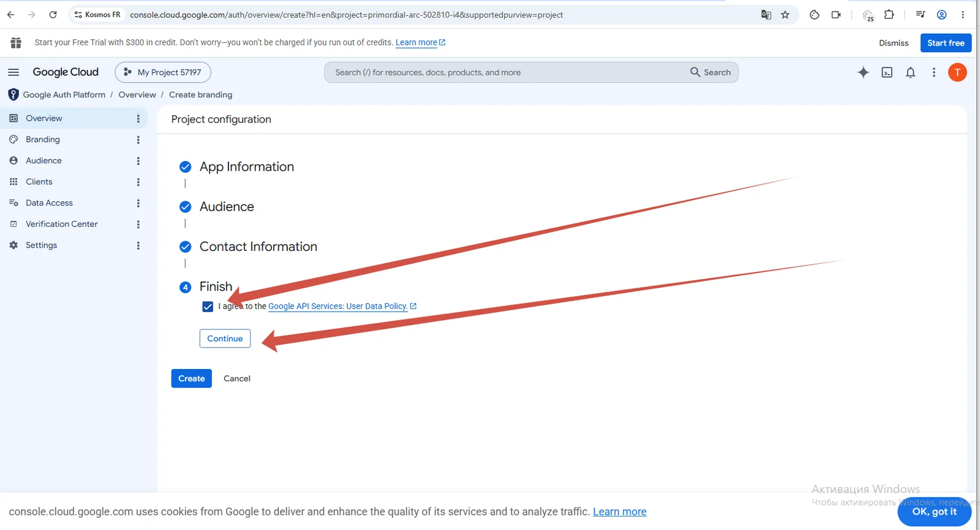
Task: Accept cookies with OK, got it
Action: (934, 512)
